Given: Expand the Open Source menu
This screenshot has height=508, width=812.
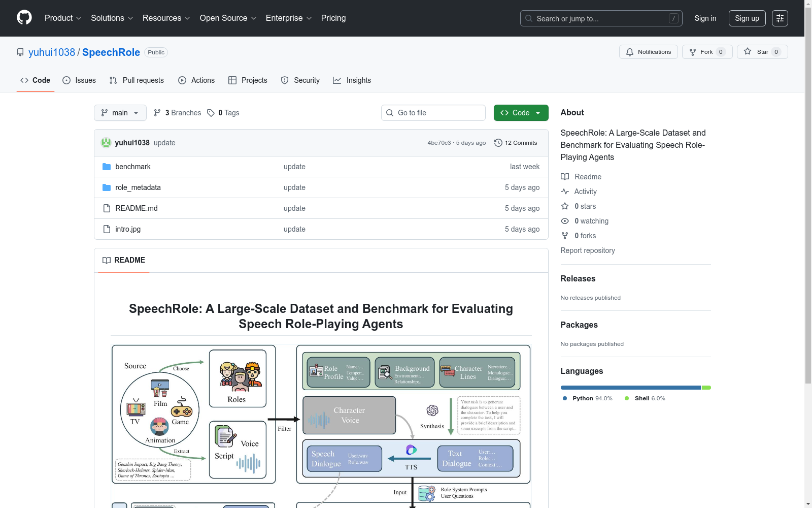Looking at the screenshot, I should click(228, 18).
